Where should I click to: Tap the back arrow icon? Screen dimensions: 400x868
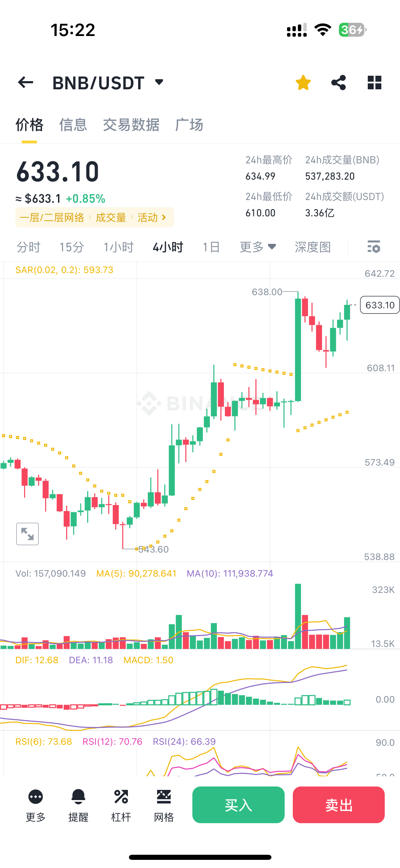[26, 83]
